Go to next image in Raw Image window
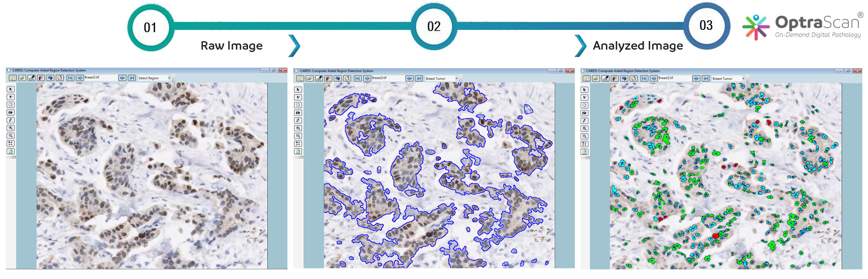Image resolution: width=868 pixels, height=279 pixels. [122, 78]
